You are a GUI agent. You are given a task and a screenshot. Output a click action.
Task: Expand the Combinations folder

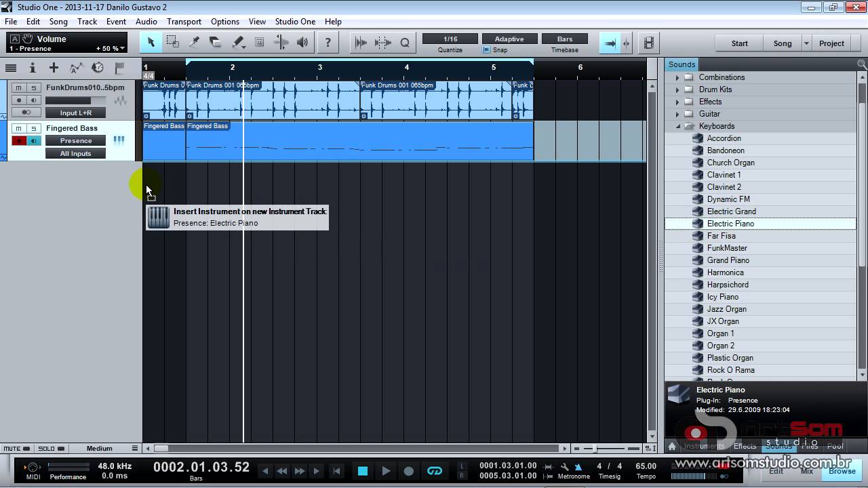pyautogui.click(x=677, y=77)
